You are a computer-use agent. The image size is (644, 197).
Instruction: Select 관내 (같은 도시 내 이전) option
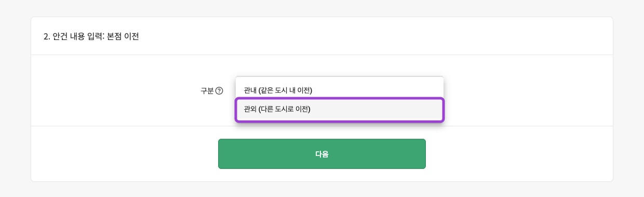click(x=340, y=90)
